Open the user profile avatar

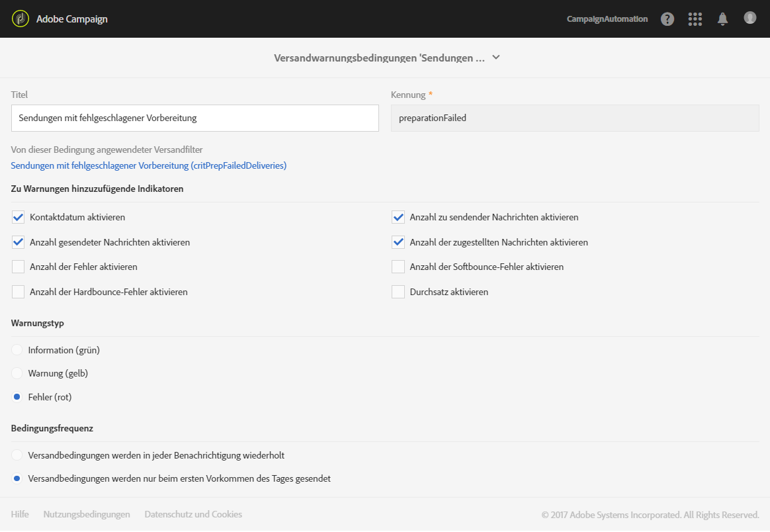pos(749,18)
